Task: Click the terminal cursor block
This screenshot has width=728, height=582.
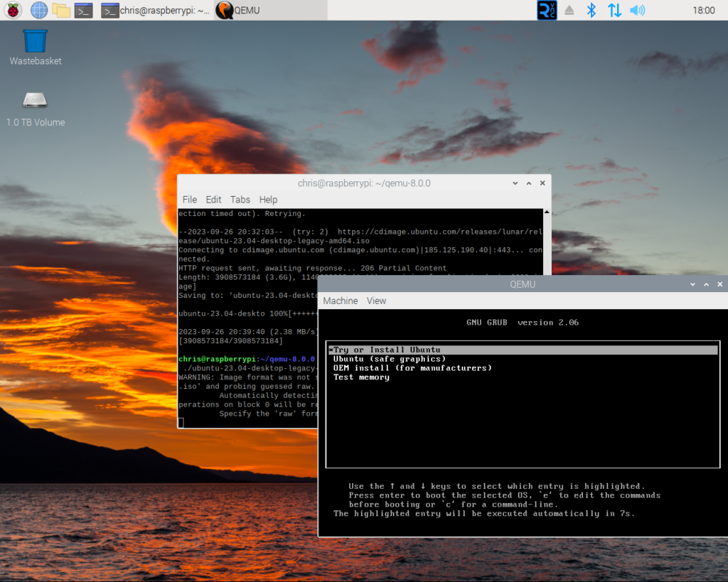Action: pos(181,422)
